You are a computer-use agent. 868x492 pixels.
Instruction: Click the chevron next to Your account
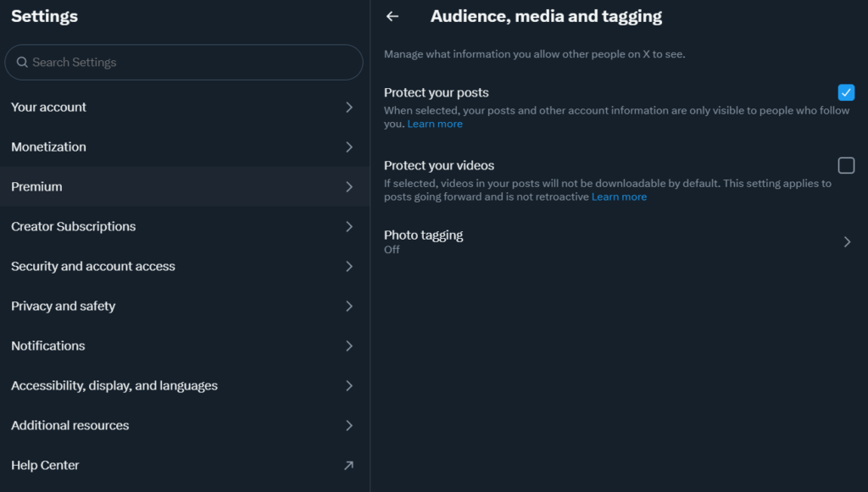(x=349, y=108)
